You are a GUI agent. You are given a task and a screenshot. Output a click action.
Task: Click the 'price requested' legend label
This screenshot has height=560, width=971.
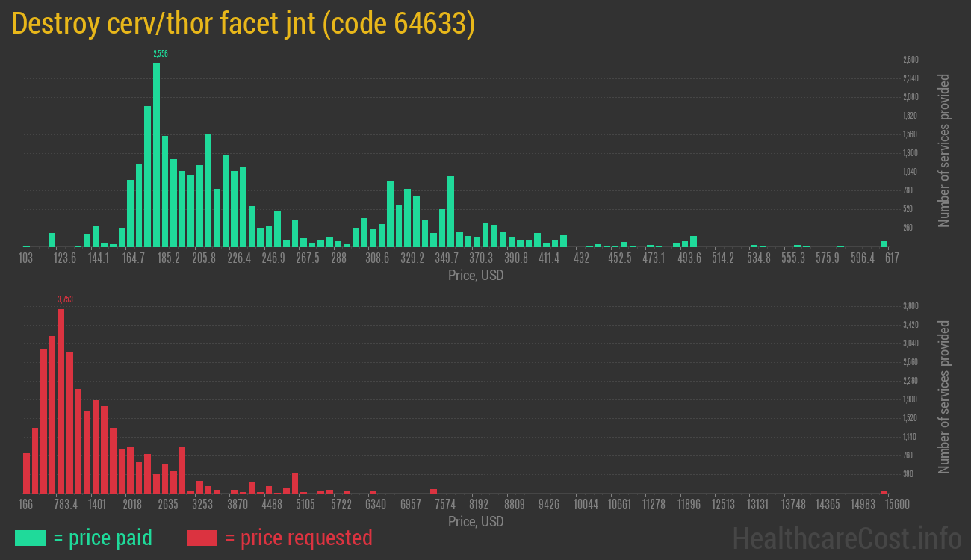point(298,538)
